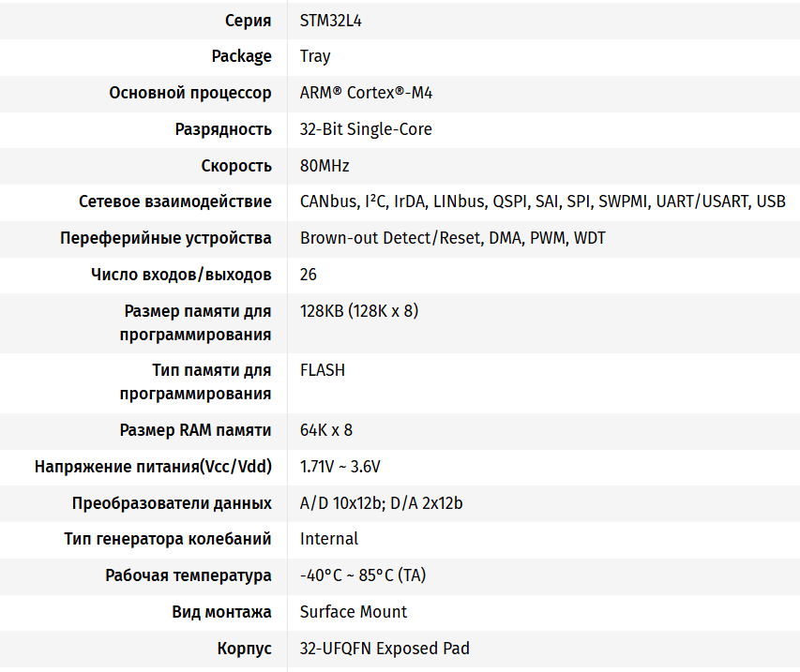800x672 pixels.
Task: Click the STM32L4 series value
Action: [330, 21]
